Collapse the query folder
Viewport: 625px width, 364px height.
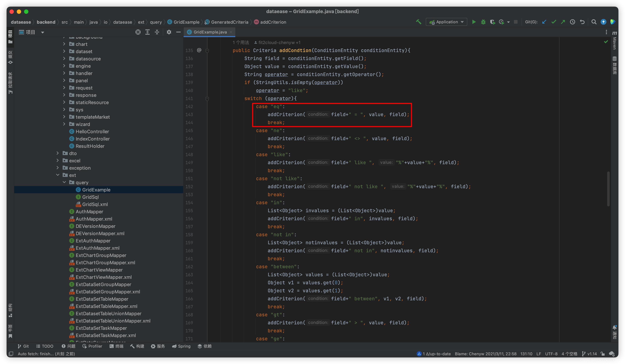(64, 182)
